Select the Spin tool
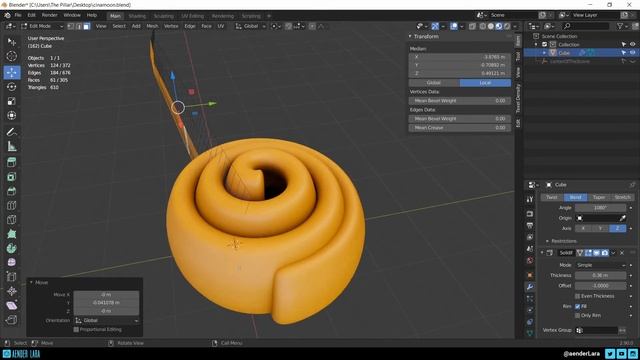The width and height of the screenshot is (640, 360). pos(12,248)
